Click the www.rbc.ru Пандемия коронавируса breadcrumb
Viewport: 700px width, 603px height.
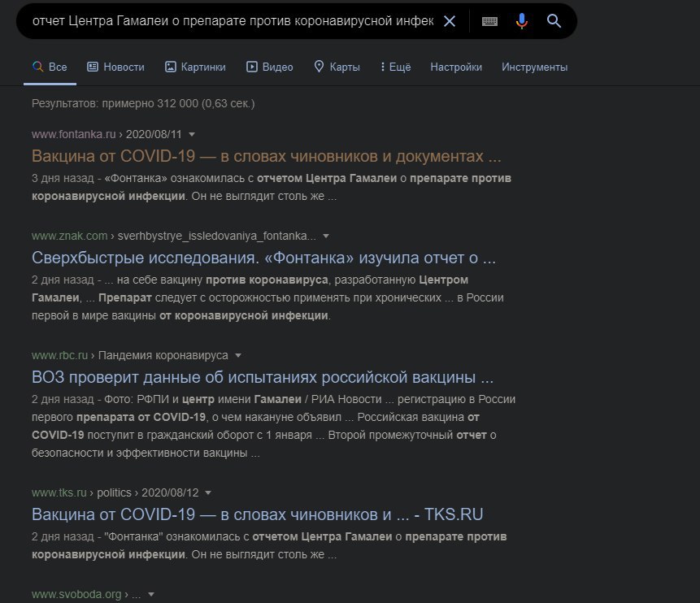(x=130, y=356)
